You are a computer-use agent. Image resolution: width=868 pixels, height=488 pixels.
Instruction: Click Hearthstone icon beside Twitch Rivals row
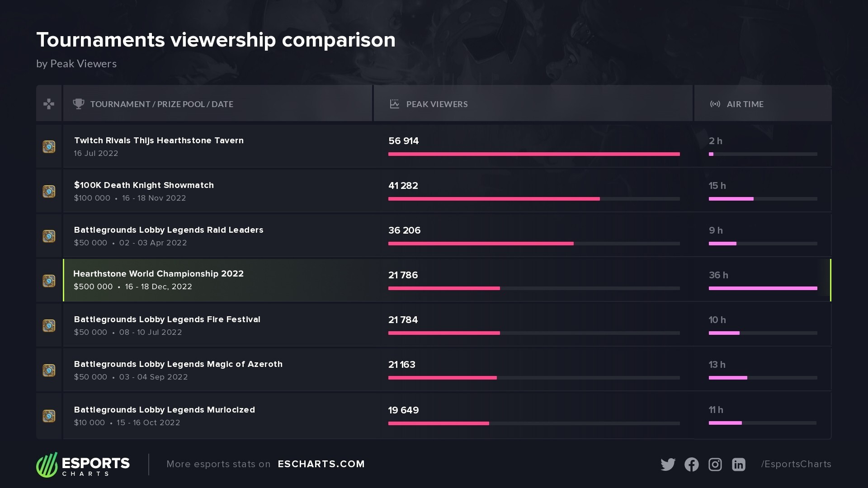(49, 147)
